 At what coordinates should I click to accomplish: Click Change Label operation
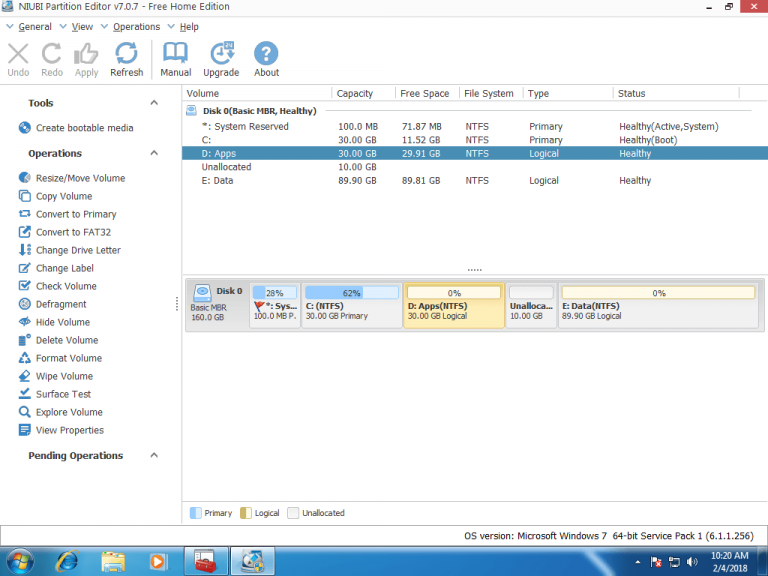(x=56, y=268)
